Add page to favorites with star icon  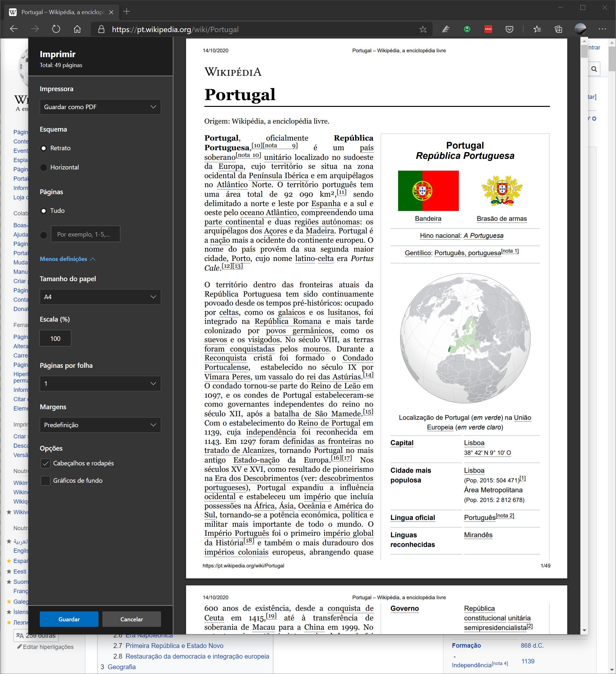423,30
